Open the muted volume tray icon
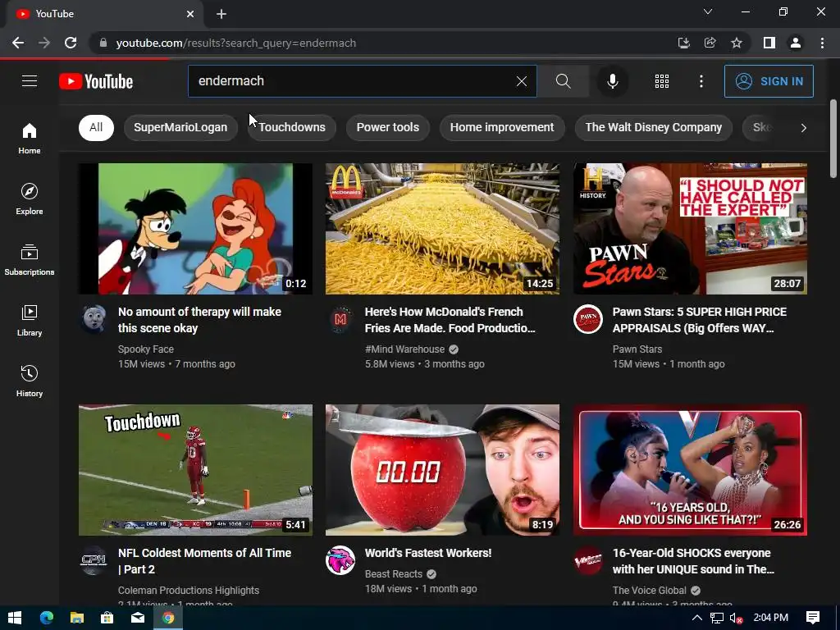This screenshot has width=840, height=630. (x=736, y=618)
